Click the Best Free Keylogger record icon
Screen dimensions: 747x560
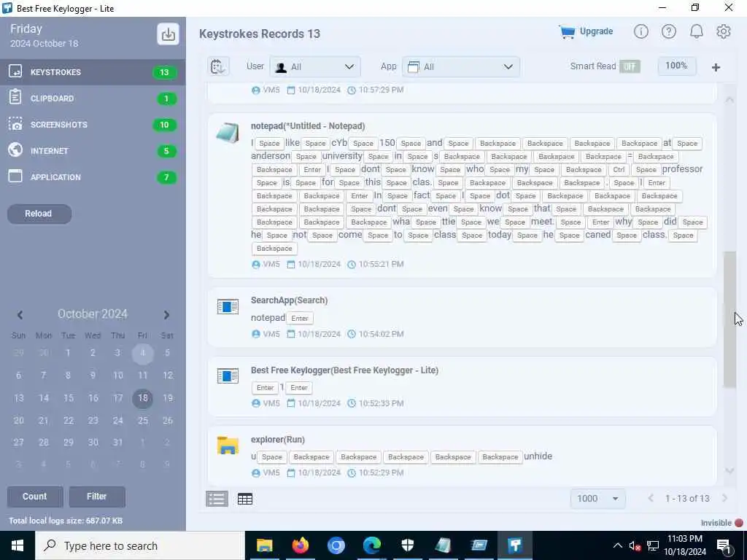(x=228, y=376)
